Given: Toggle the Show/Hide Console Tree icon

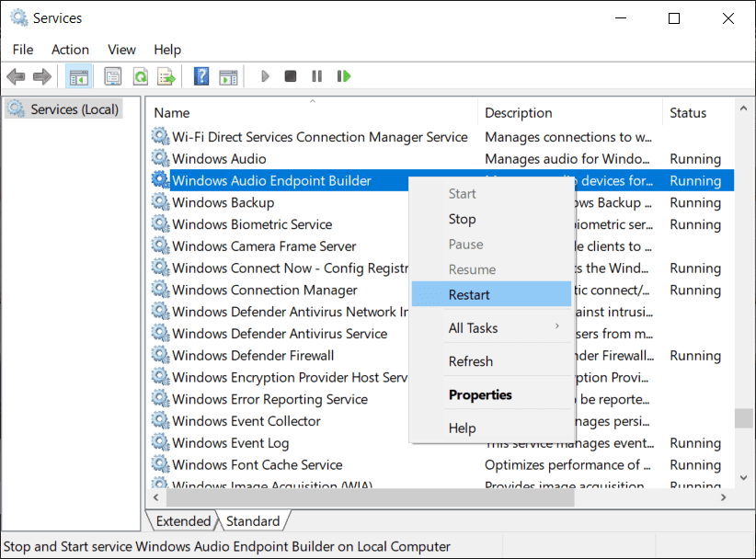Looking at the screenshot, I should [79, 75].
